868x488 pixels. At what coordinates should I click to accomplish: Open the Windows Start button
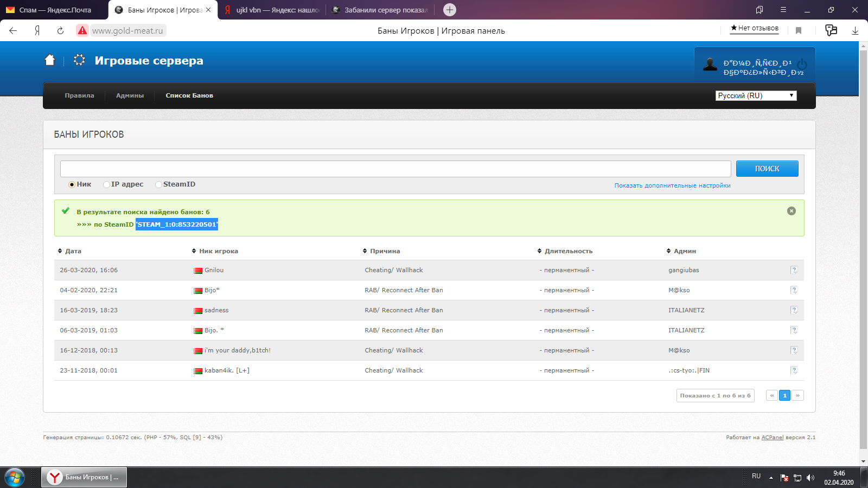(x=15, y=477)
